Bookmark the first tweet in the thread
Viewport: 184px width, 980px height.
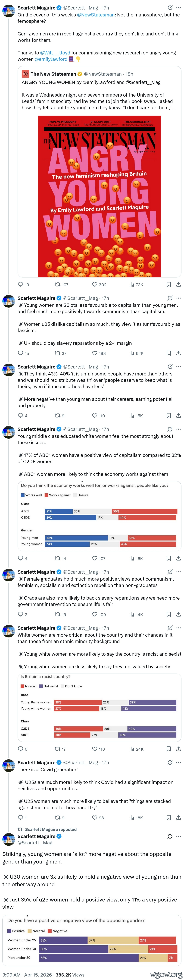click(x=168, y=285)
